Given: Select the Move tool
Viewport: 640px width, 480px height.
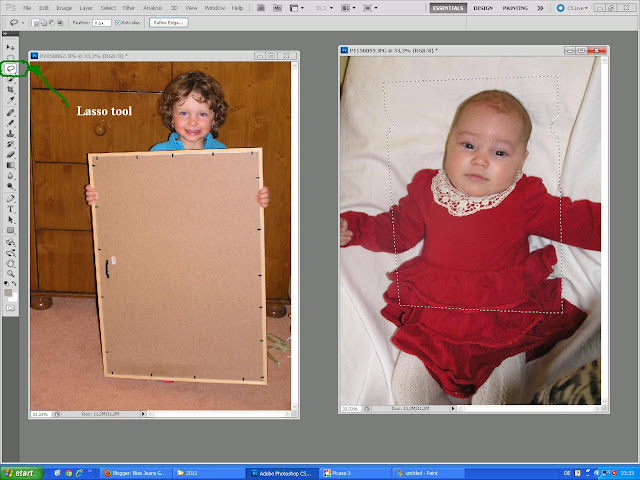Looking at the screenshot, I should click(x=11, y=48).
